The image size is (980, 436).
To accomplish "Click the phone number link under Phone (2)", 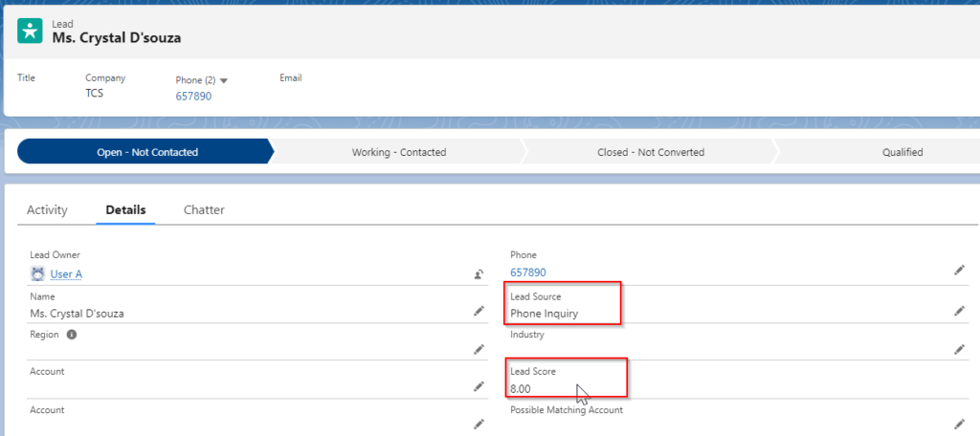I will point(193,97).
